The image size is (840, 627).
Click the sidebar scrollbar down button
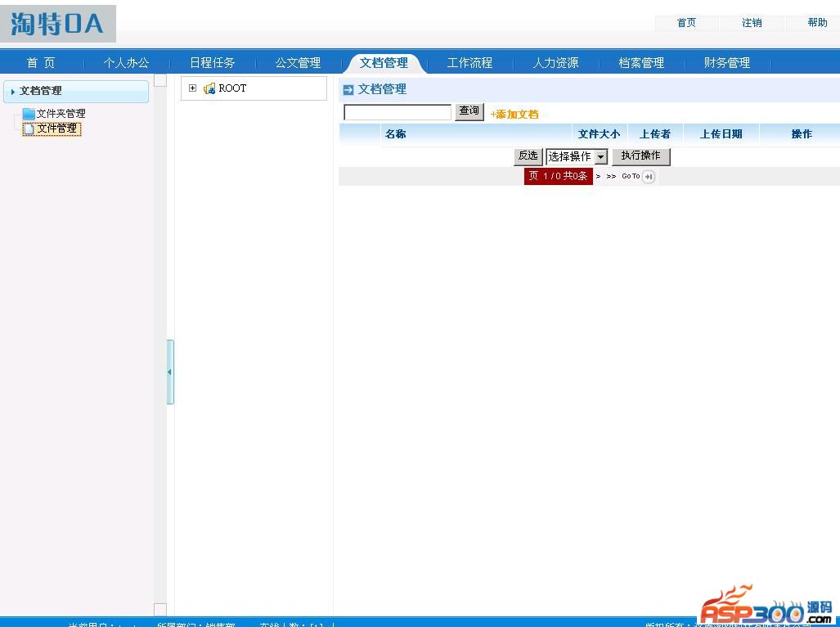[x=160, y=609]
